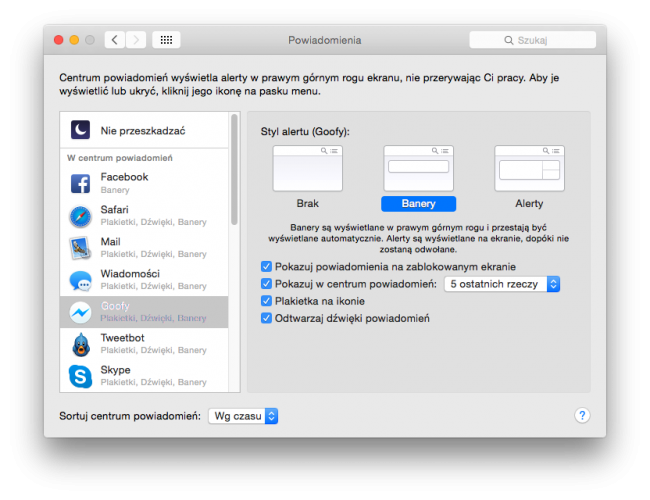Click the Tweetbot bird icon
Image resolution: width=650 pixels, height=500 pixels.
tap(80, 345)
